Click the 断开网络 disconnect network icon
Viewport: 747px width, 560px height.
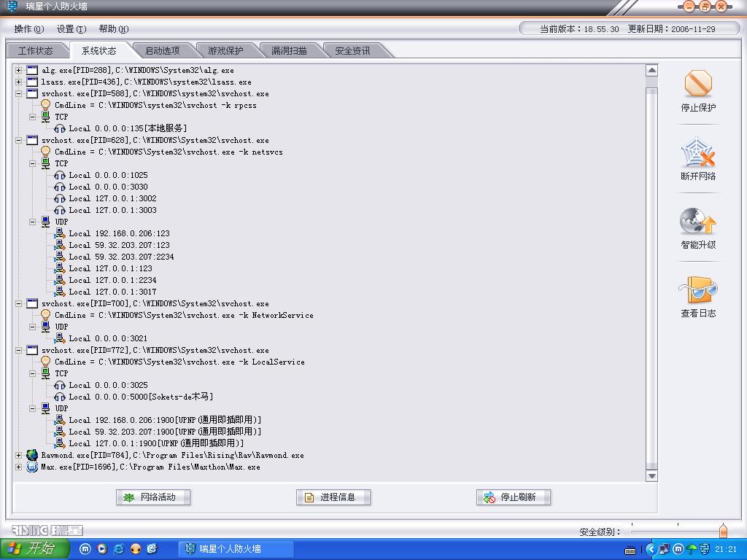click(x=698, y=152)
